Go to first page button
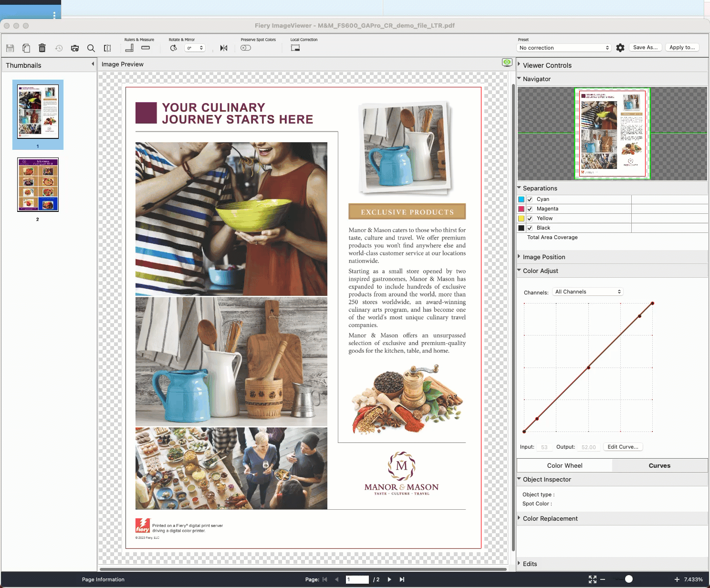 [x=325, y=579]
